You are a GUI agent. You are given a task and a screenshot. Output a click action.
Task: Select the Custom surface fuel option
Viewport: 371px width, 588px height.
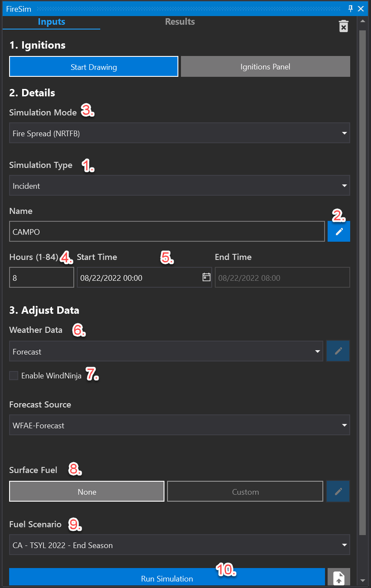click(x=245, y=492)
